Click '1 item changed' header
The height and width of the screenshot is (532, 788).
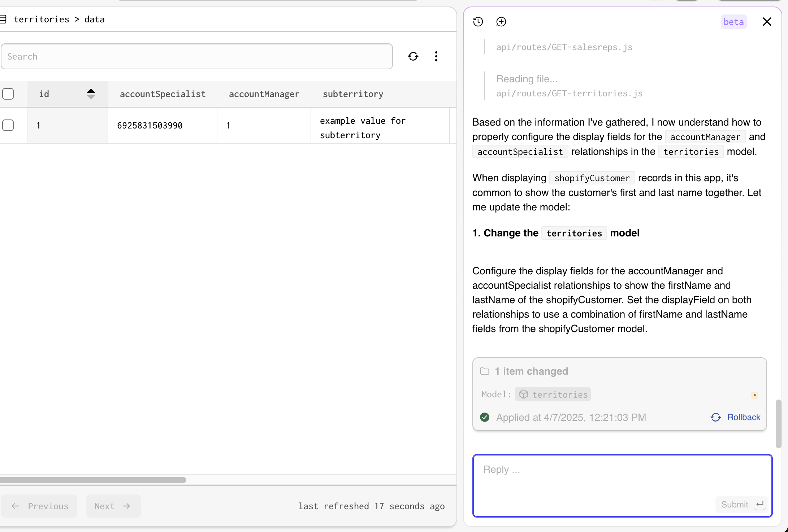[x=531, y=371]
